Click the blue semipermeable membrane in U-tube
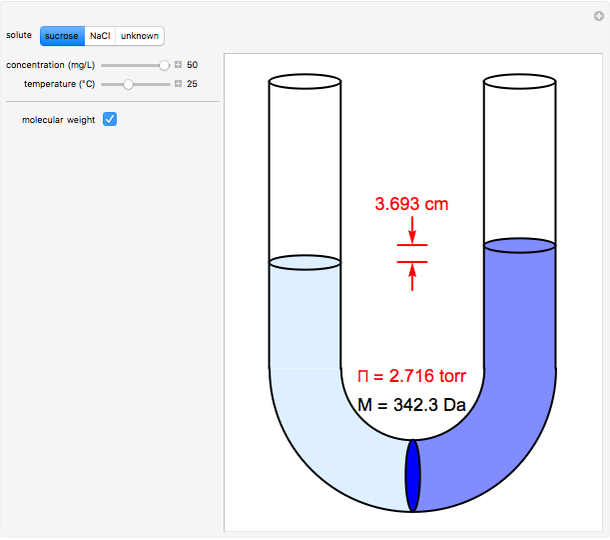 pyautogui.click(x=412, y=475)
